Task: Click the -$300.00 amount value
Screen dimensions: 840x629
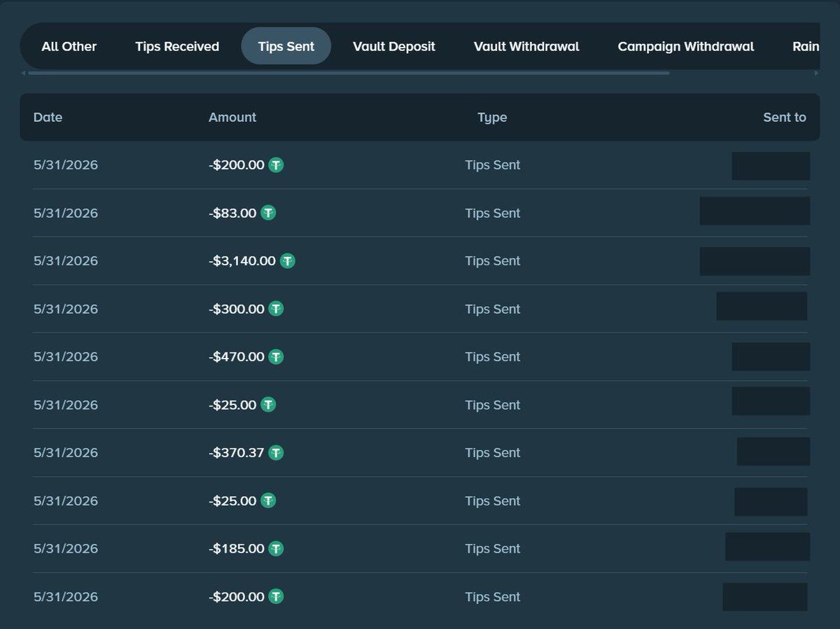Action: pos(237,309)
